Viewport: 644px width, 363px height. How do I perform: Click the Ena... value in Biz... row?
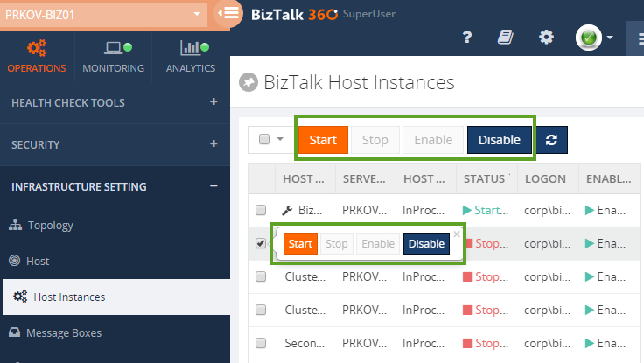[605, 210]
